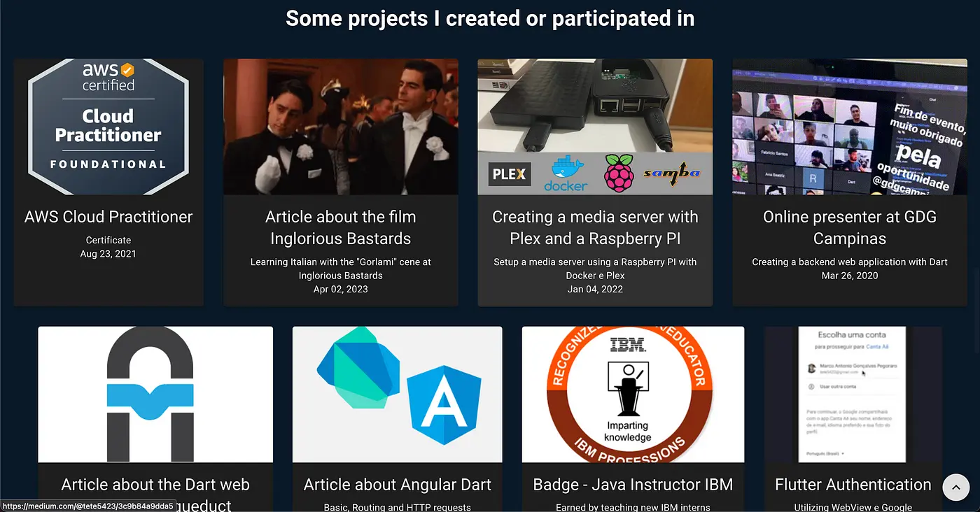Click the scroll-to-top arrow button
Screen dimensions: 980x512
955,488
